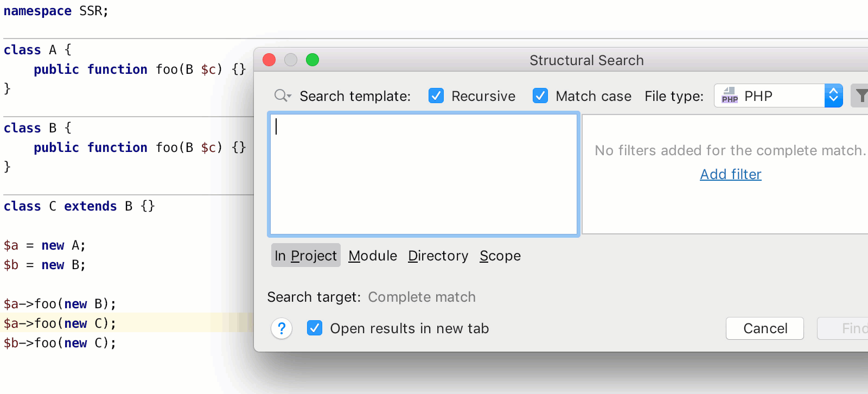The image size is (868, 394).
Task: Open the Complete match search target dropdown
Action: tap(422, 297)
